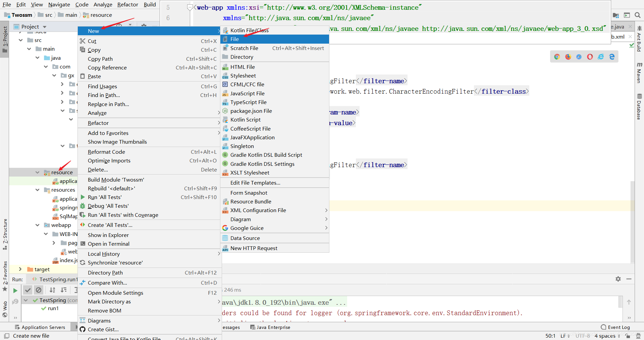Open Chrome browser preview icon
644x340 pixels.
557,57
